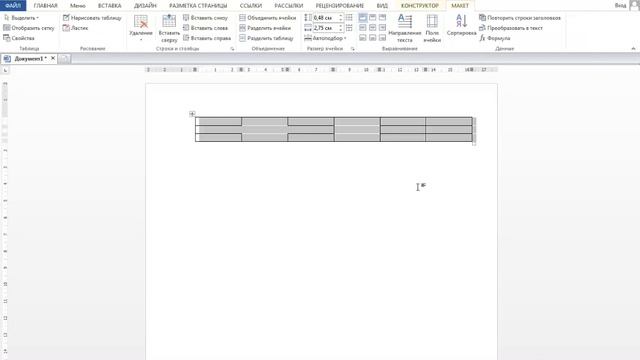Collapse the ribbon with the arrow
This screenshot has height=360, width=640.
tap(633, 49)
